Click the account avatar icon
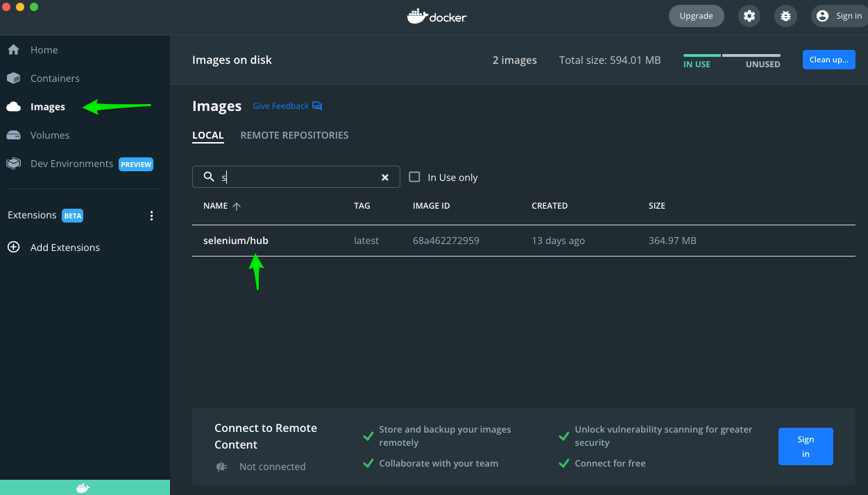868x495 pixels. pos(823,16)
